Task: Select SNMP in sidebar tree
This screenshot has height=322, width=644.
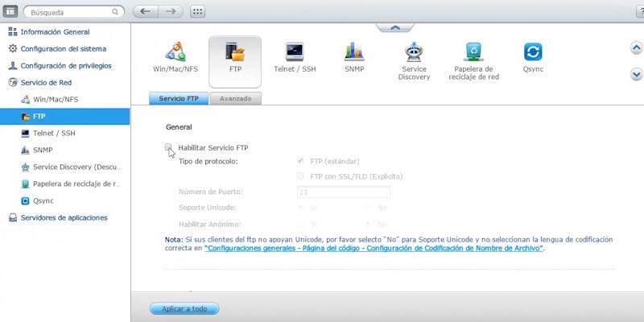Action: coord(43,151)
